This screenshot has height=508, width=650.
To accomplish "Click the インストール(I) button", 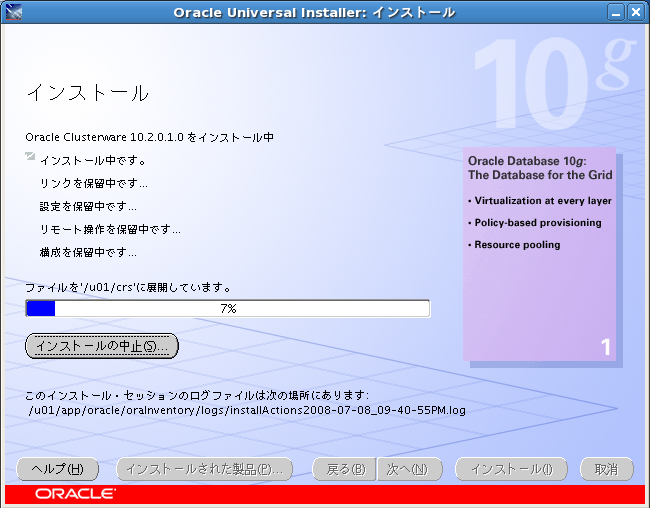I will coord(511,469).
